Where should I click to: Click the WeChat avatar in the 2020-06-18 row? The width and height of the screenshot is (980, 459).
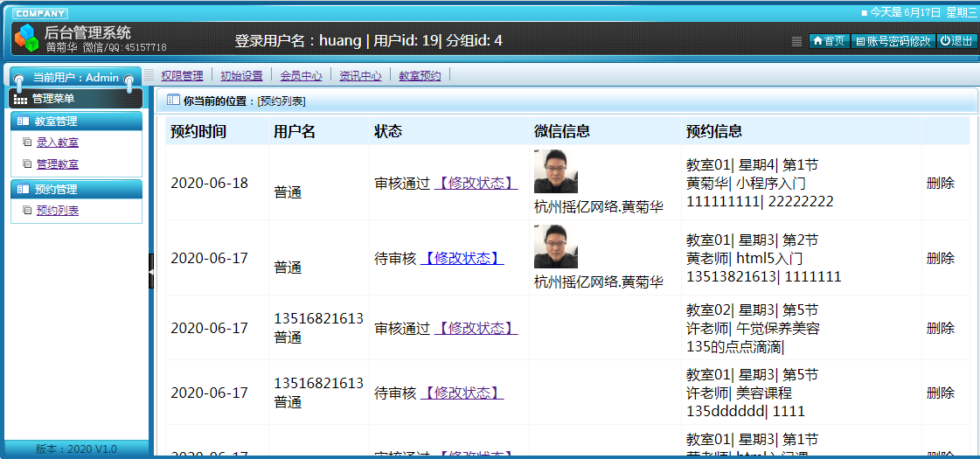[x=556, y=170]
